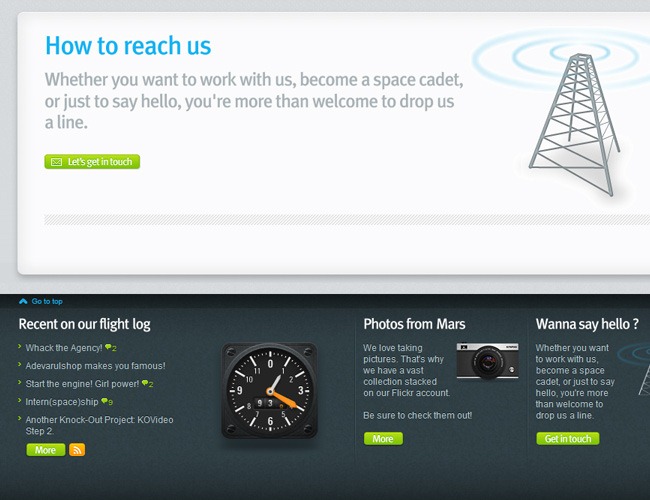Click the Go to top arrow icon
The height and width of the screenshot is (500, 650).
(x=23, y=301)
